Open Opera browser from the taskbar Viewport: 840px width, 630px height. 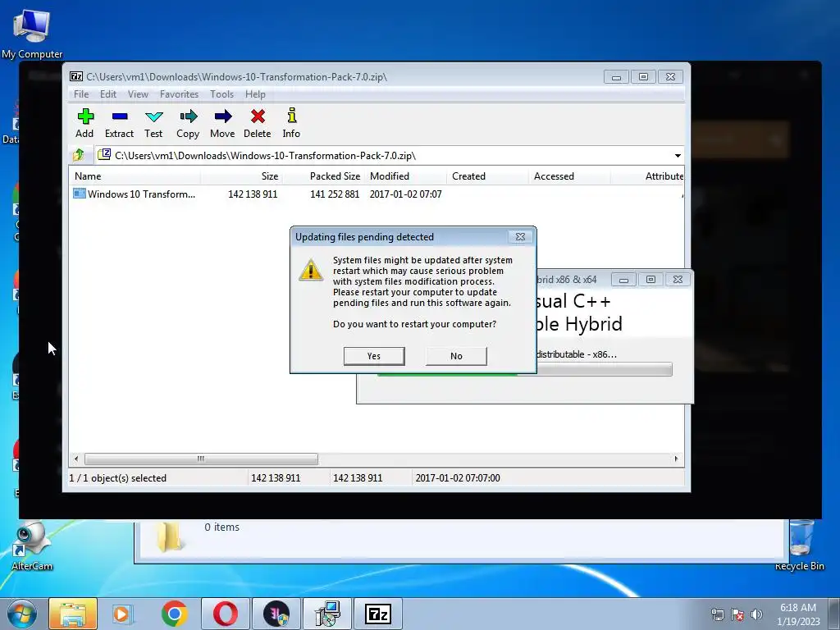[226, 614]
